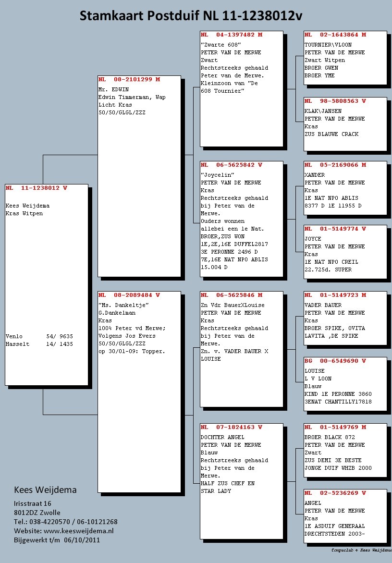Select the Zwarte 608 pedigree box
392x563 pixels.
click(x=242, y=89)
